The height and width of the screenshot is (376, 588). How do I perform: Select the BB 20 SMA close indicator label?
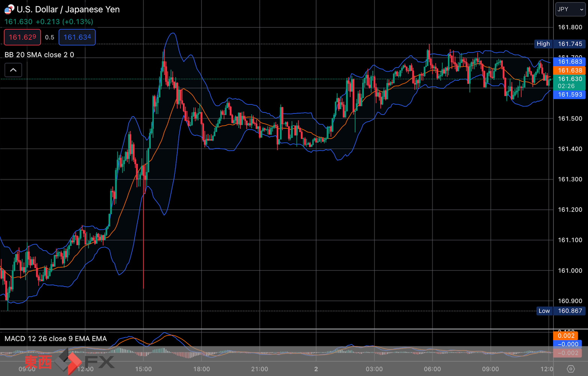(x=39, y=55)
